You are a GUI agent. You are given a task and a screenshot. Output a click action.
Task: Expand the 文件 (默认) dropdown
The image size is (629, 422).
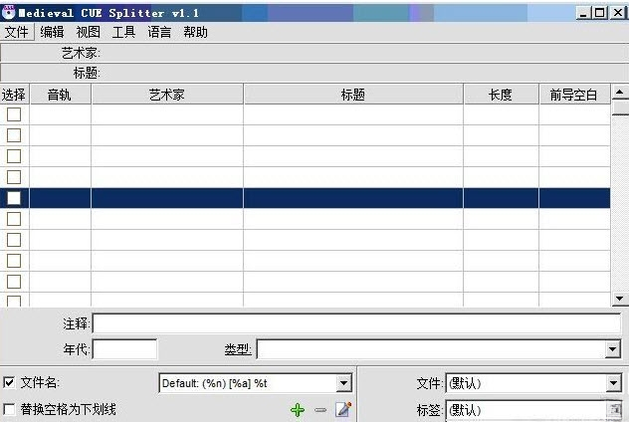point(613,383)
